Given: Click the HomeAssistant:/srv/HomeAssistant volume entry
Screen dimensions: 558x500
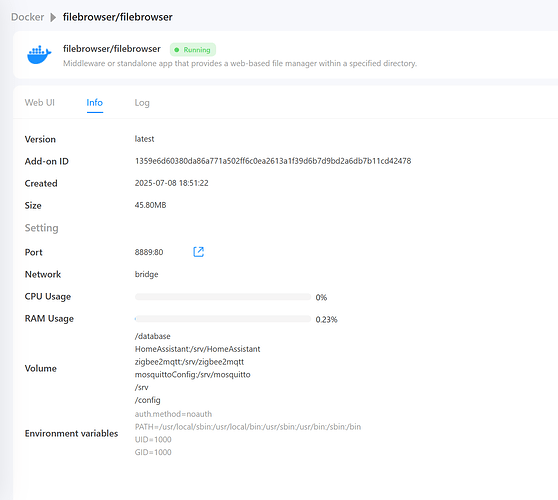Looking at the screenshot, I should click(198, 349).
